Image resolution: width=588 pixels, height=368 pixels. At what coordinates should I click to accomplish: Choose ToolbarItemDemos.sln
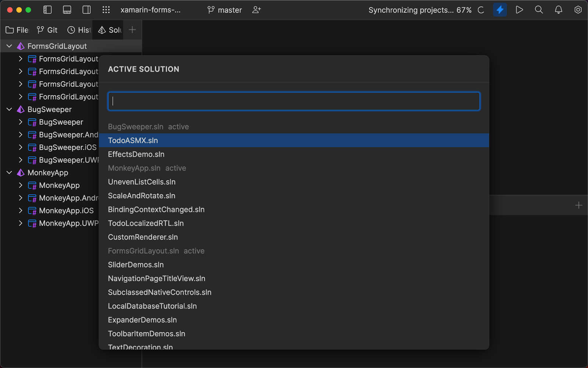click(294, 333)
